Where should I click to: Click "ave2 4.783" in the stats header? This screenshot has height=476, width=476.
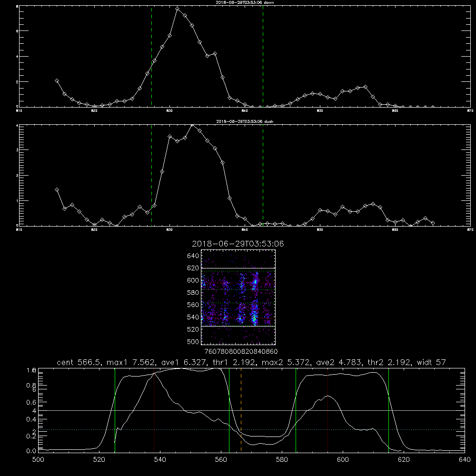point(339,362)
